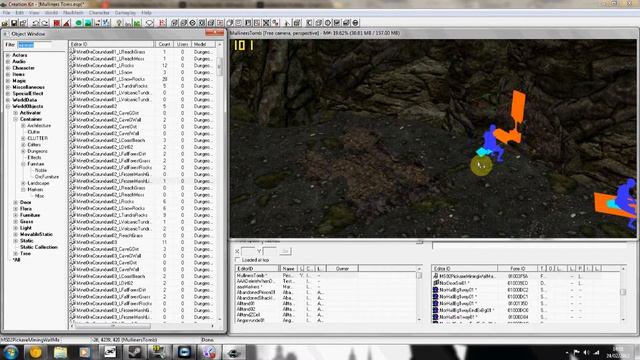The image size is (640, 360).
Task: Open the File menu
Action: [7, 13]
